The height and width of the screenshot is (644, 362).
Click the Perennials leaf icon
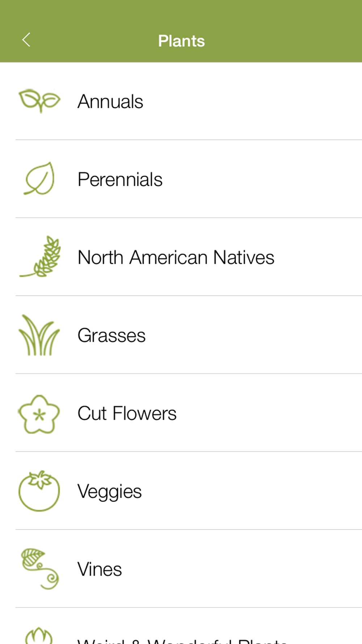coord(39,179)
